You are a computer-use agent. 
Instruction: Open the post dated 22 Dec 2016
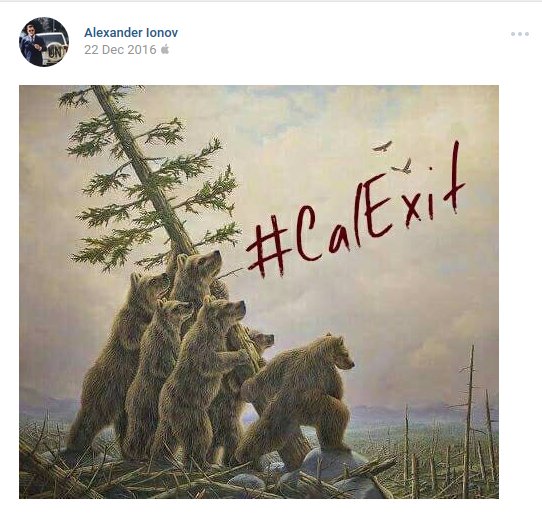[120, 50]
